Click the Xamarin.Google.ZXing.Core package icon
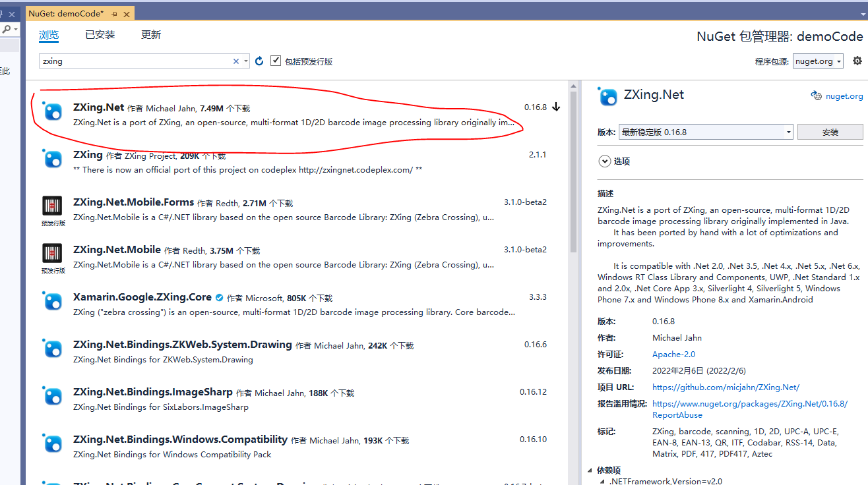The image size is (868, 485). coord(53,301)
